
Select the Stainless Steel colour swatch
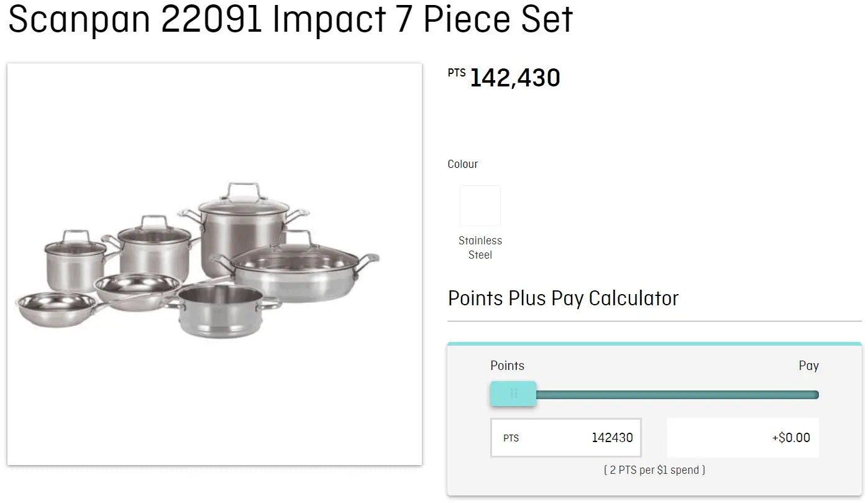point(480,206)
